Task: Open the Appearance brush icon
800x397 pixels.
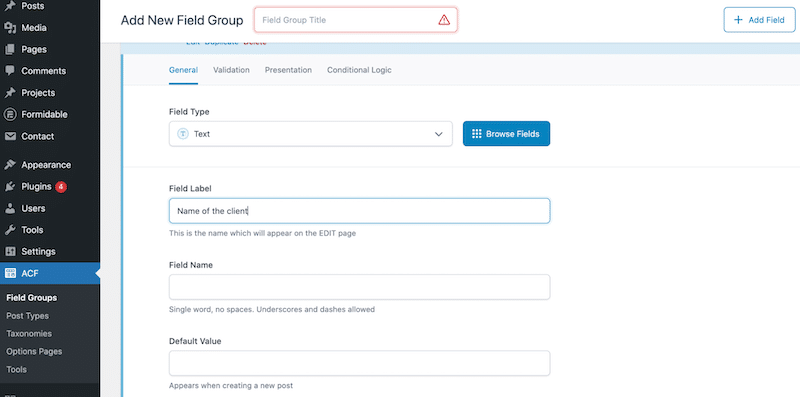Action: (x=10, y=165)
